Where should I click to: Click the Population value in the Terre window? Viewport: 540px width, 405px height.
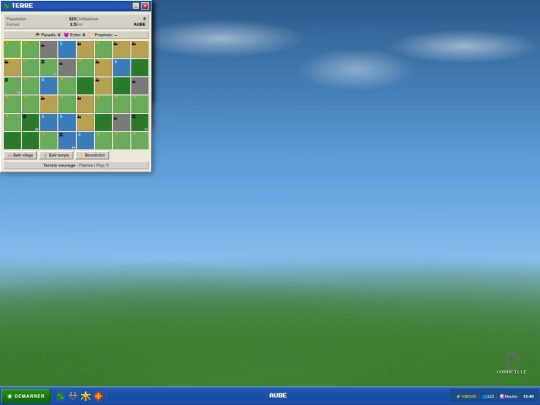(72, 19)
